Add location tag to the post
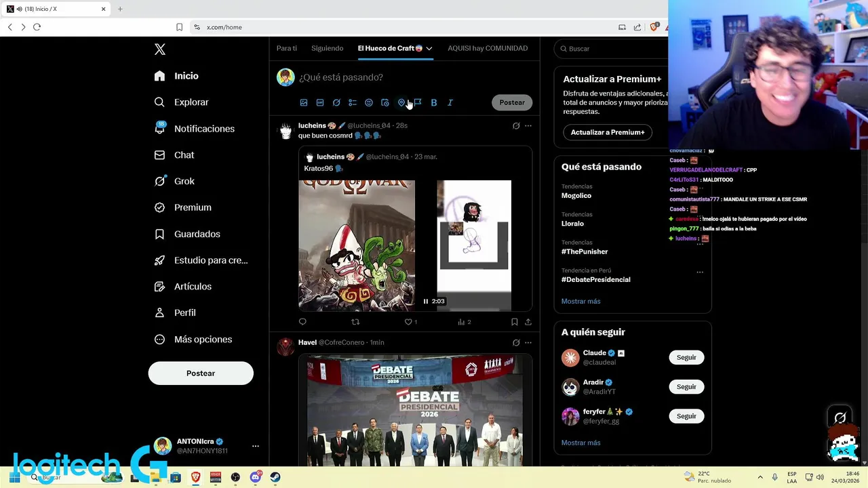The height and width of the screenshot is (488, 868). (x=401, y=102)
